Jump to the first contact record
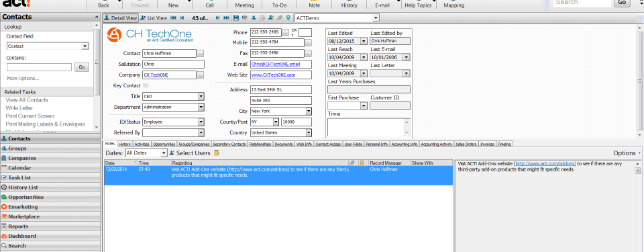The height and width of the screenshot is (252, 644). [x=173, y=18]
